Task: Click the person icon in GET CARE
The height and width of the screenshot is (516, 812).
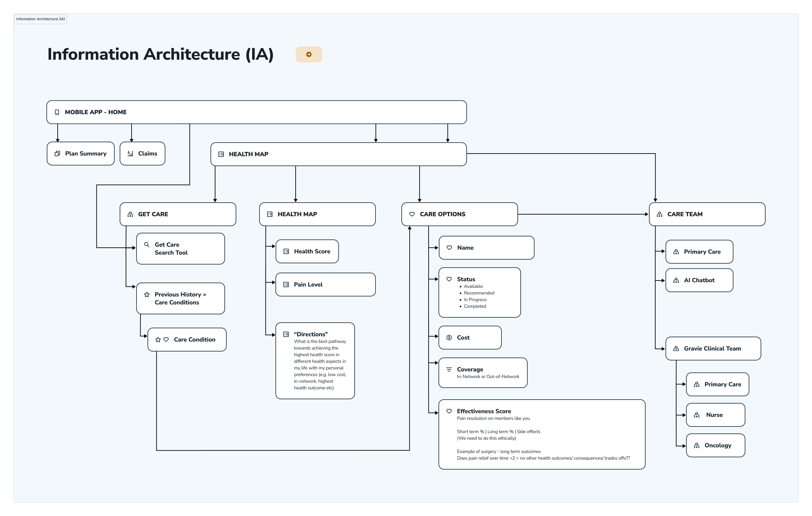Action: 130,214
